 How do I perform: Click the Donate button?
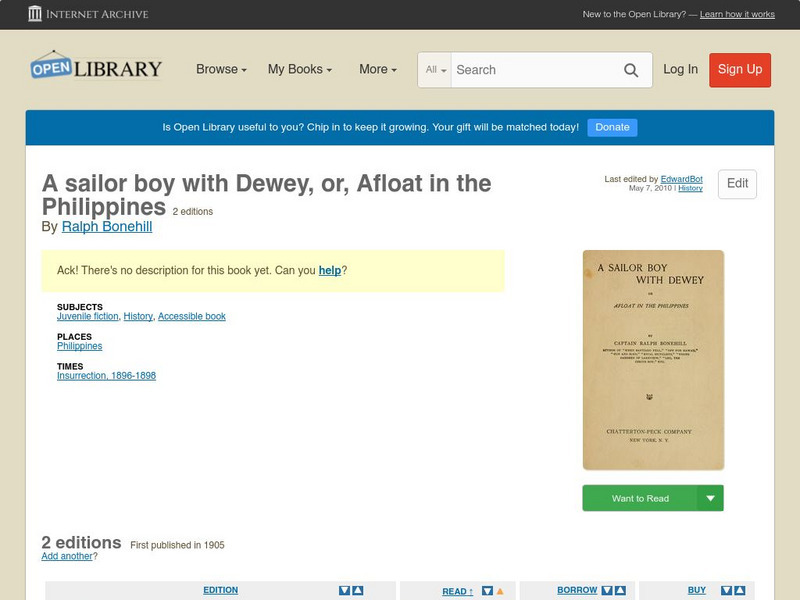[611, 127]
